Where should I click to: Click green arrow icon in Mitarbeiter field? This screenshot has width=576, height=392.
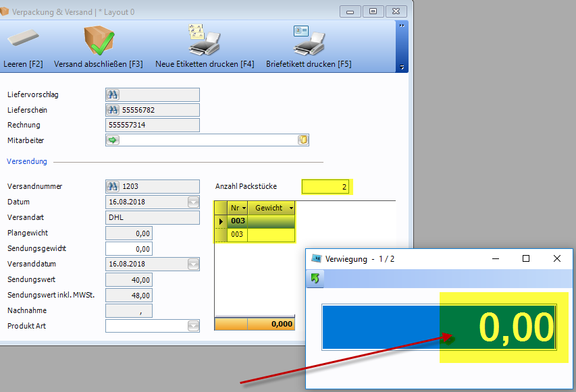coord(113,140)
